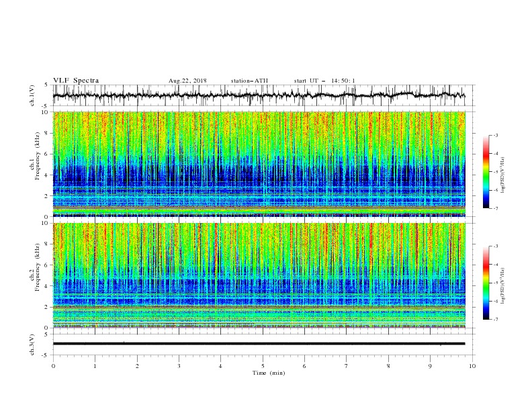This screenshot has height=411, width=532.
Task: Select the "start UT = 14:50:1" text
Action: click(324, 81)
